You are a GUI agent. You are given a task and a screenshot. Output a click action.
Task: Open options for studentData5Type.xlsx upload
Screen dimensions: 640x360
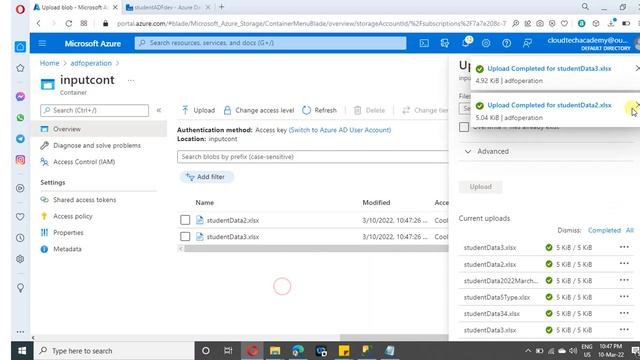(624, 297)
